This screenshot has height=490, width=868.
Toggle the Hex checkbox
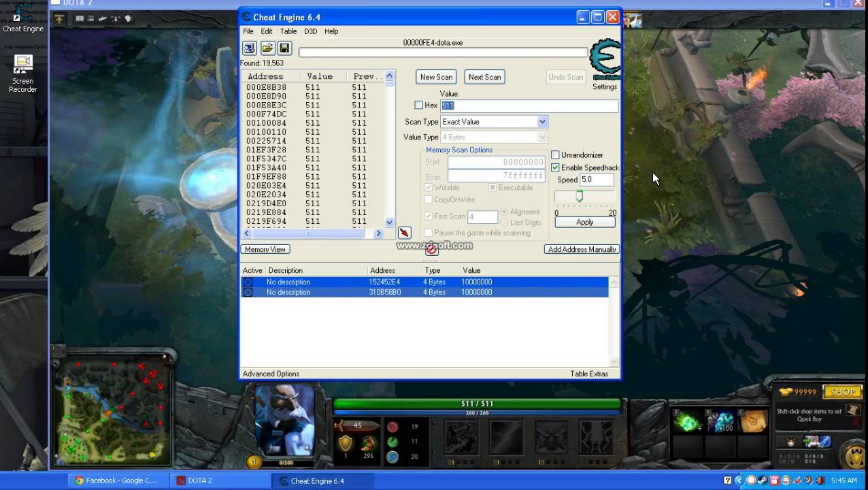418,105
